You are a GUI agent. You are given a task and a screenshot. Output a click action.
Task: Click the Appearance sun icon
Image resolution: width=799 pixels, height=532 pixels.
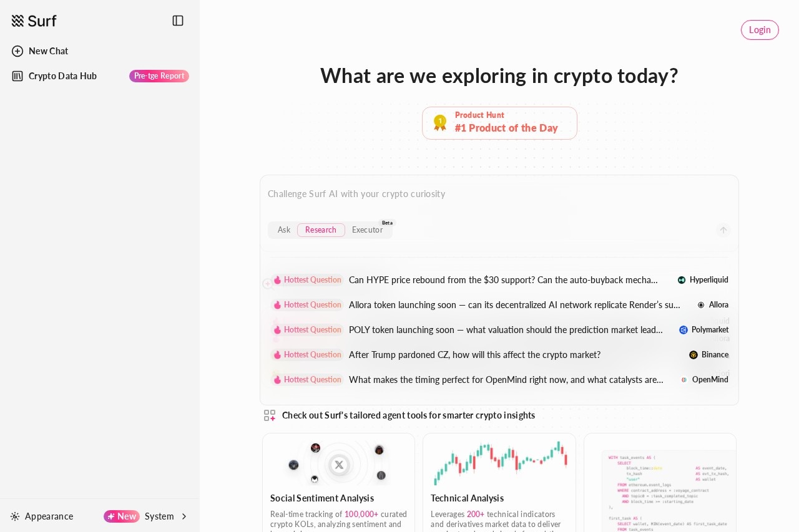(15, 516)
